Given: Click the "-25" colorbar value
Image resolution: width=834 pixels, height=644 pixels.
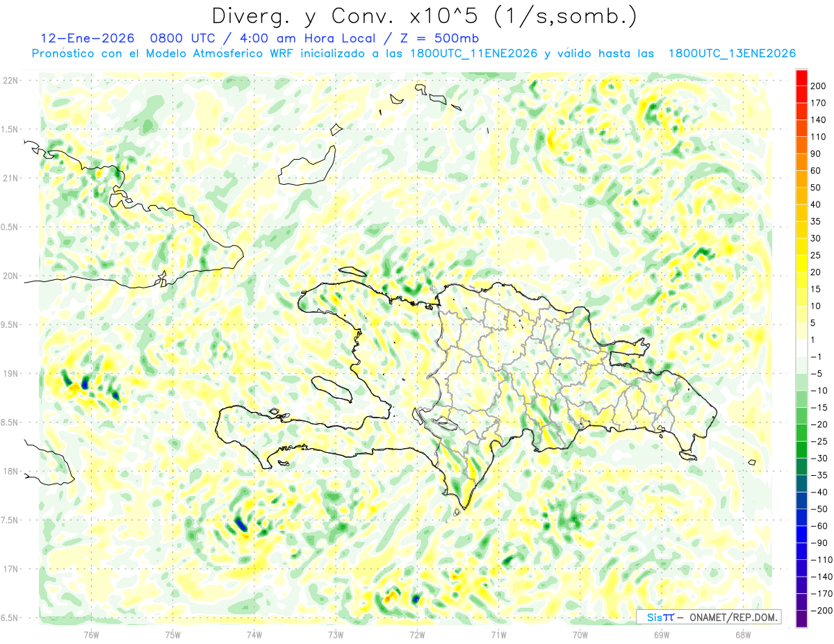Looking at the screenshot, I should (x=819, y=441).
